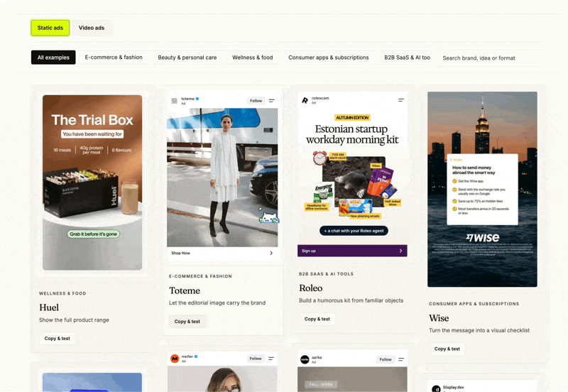Switch to the Static ads tab

click(x=50, y=28)
